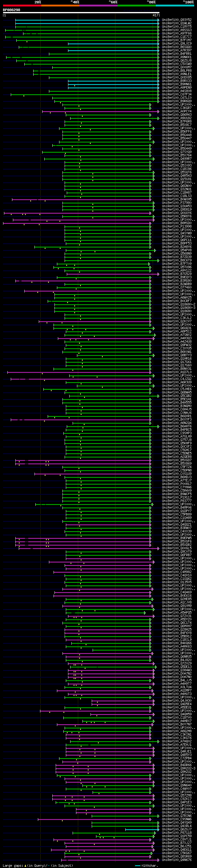Select the UniRef100_A9NKK1 label
Image resolution: width=197 pixels, height=868 pixels.
[x=177, y=57]
